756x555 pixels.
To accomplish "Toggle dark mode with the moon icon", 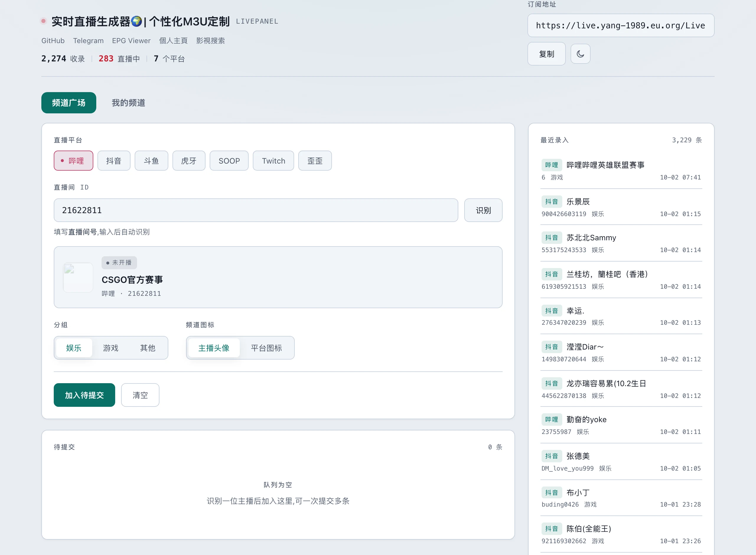I will (580, 54).
